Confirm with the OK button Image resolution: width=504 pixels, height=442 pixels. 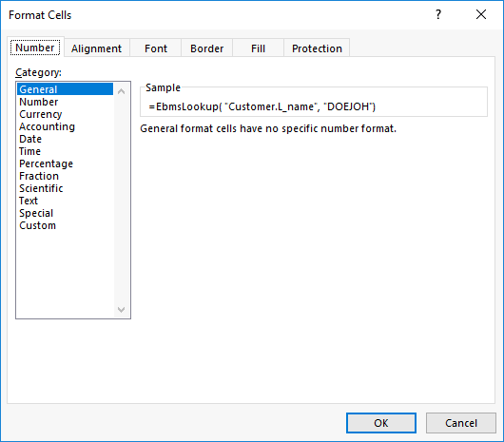click(x=381, y=423)
